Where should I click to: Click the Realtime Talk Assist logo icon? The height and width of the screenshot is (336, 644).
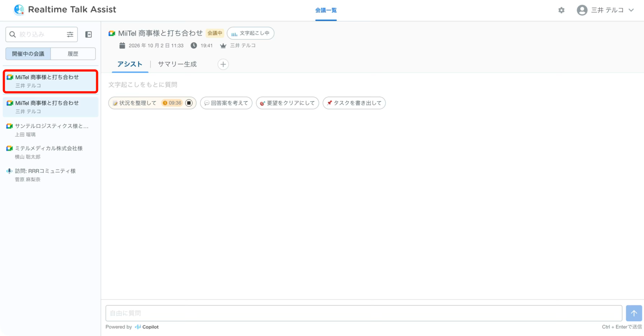[19, 10]
